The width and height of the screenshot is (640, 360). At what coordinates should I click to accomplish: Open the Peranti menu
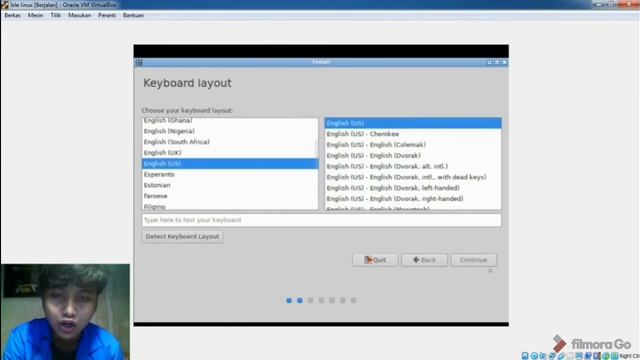(107, 15)
